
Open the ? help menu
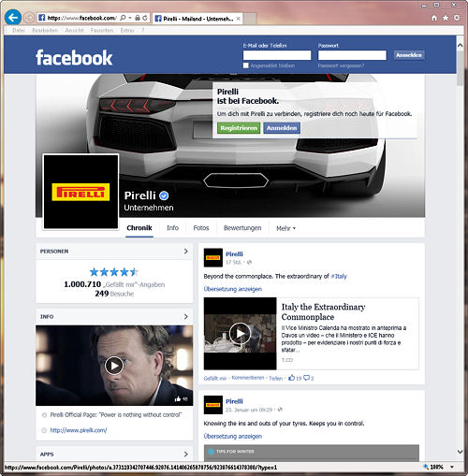143,30
